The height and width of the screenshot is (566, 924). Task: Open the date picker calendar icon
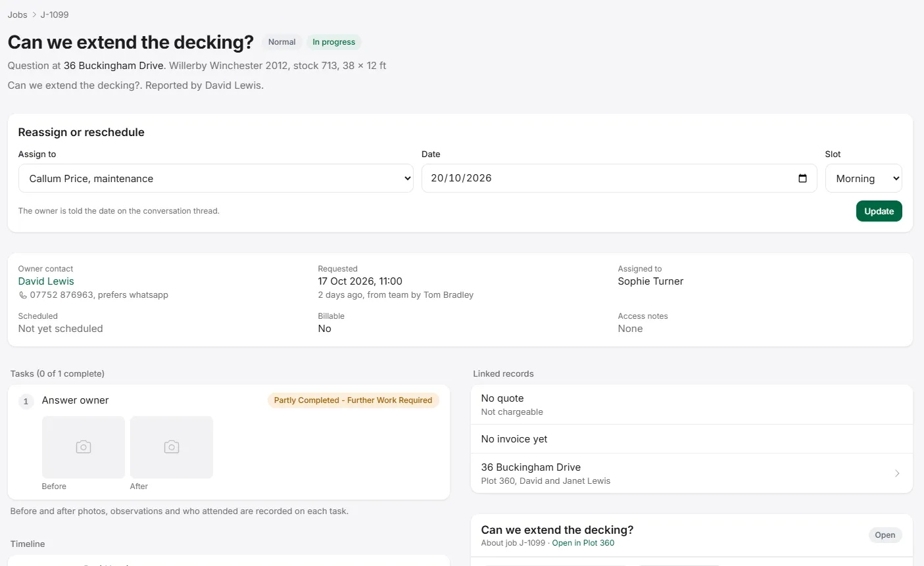click(802, 178)
